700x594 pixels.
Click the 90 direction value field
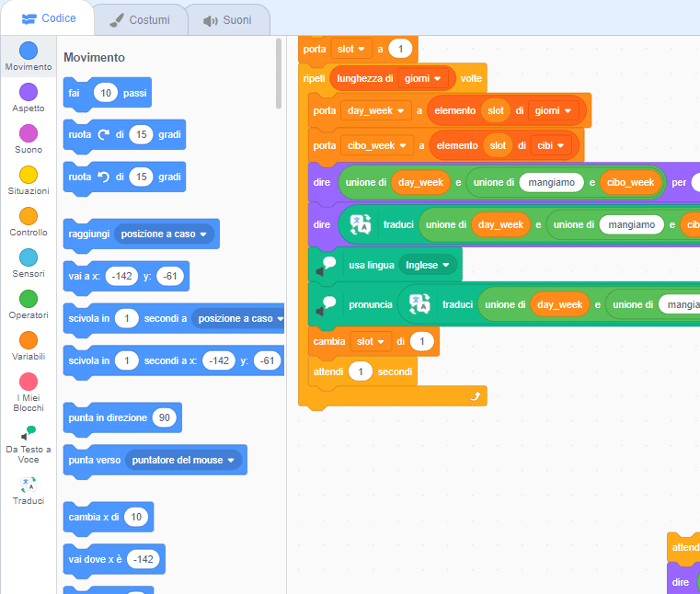pos(166,417)
